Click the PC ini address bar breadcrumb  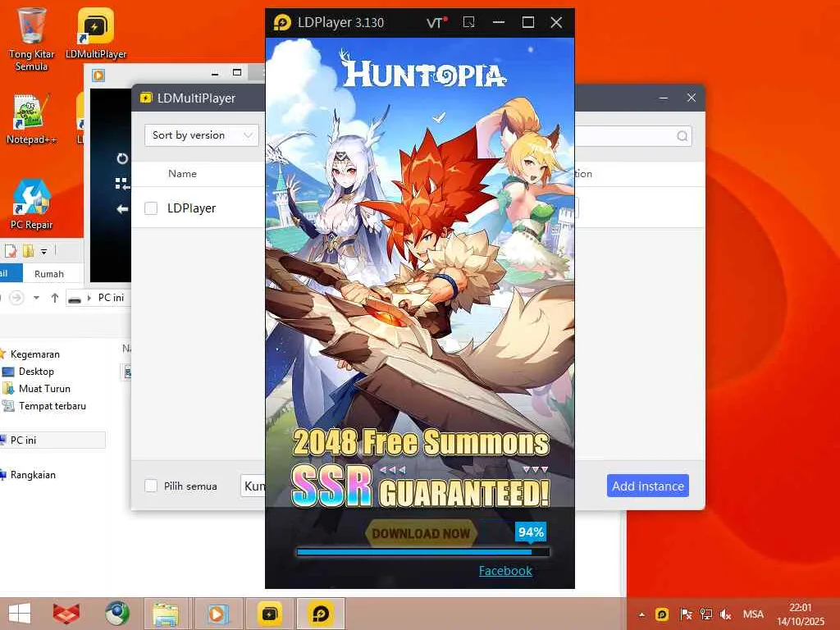(x=111, y=297)
